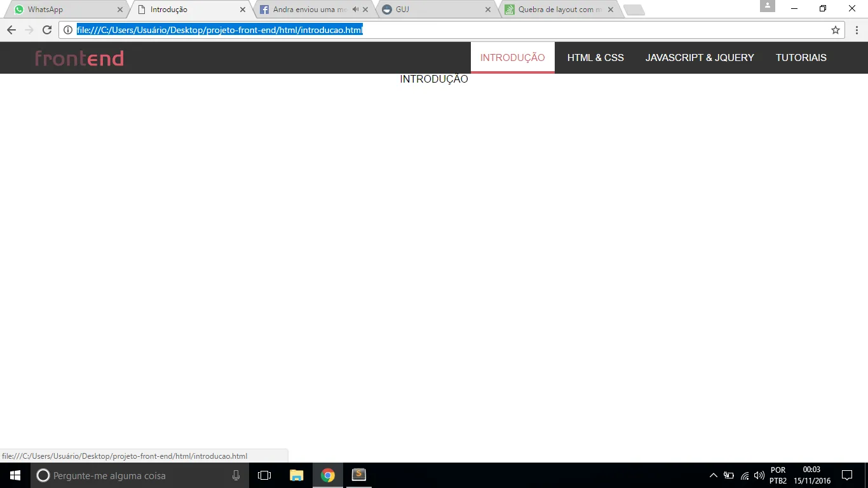Viewport: 868px width, 488px height.
Task: Open a new browser tab
Action: tap(634, 10)
